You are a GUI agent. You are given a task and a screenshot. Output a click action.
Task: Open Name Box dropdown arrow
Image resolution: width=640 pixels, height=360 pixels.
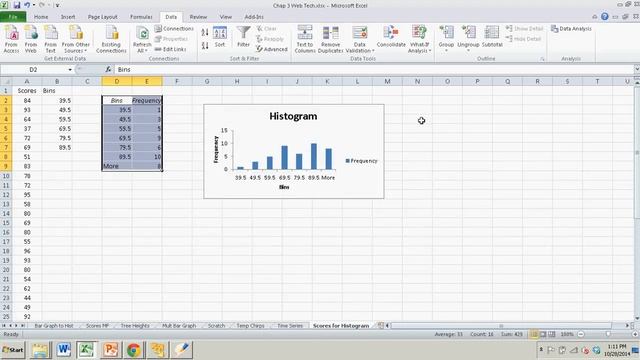click(x=70, y=70)
